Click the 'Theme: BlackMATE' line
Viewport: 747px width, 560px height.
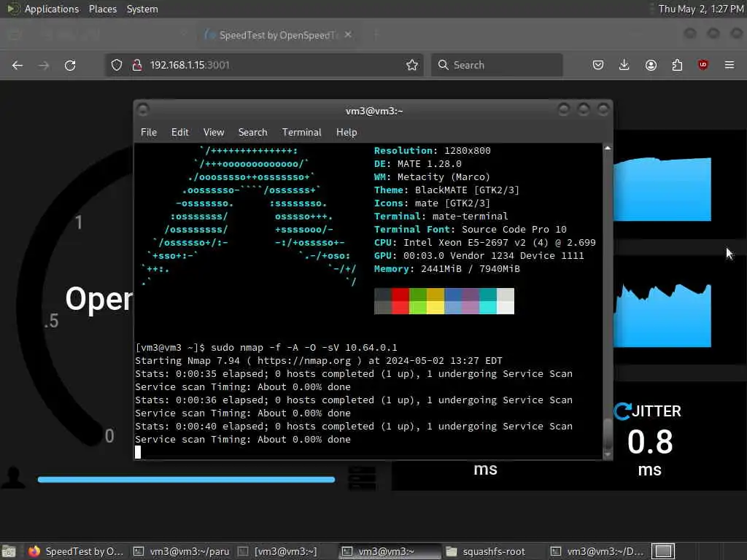point(446,190)
